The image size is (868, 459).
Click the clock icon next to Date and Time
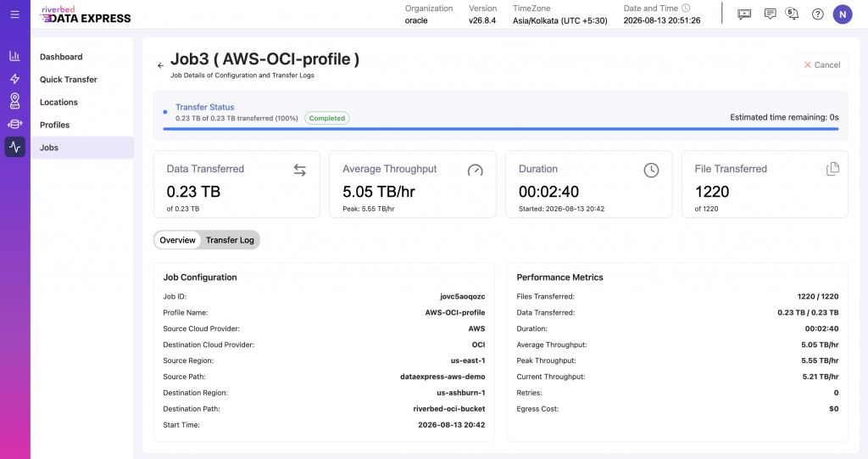point(686,8)
